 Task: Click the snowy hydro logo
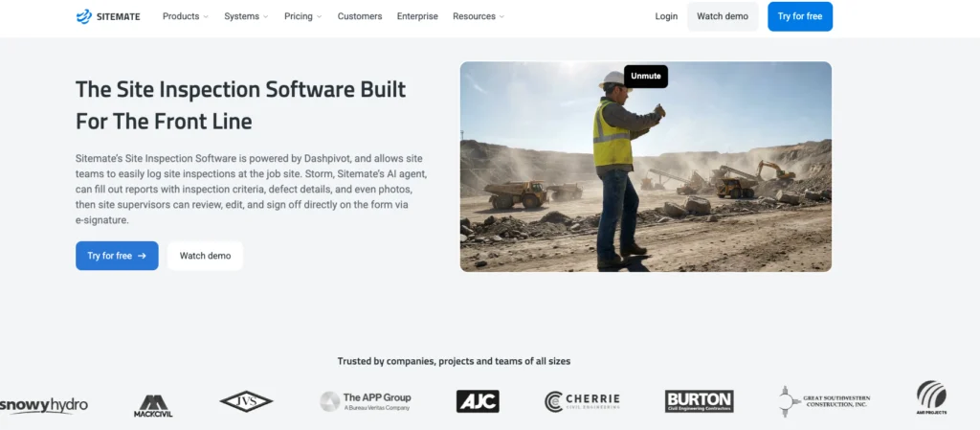pyautogui.click(x=44, y=404)
